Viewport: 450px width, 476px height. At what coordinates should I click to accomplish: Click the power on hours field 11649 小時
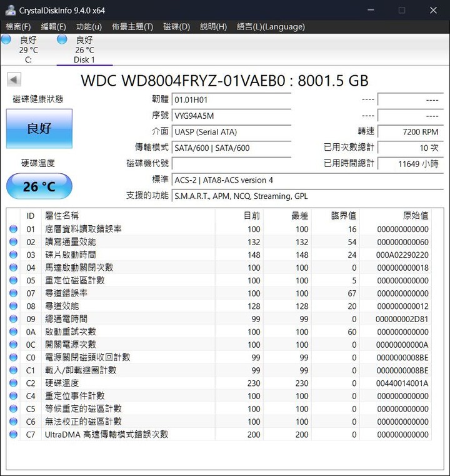[x=411, y=164]
